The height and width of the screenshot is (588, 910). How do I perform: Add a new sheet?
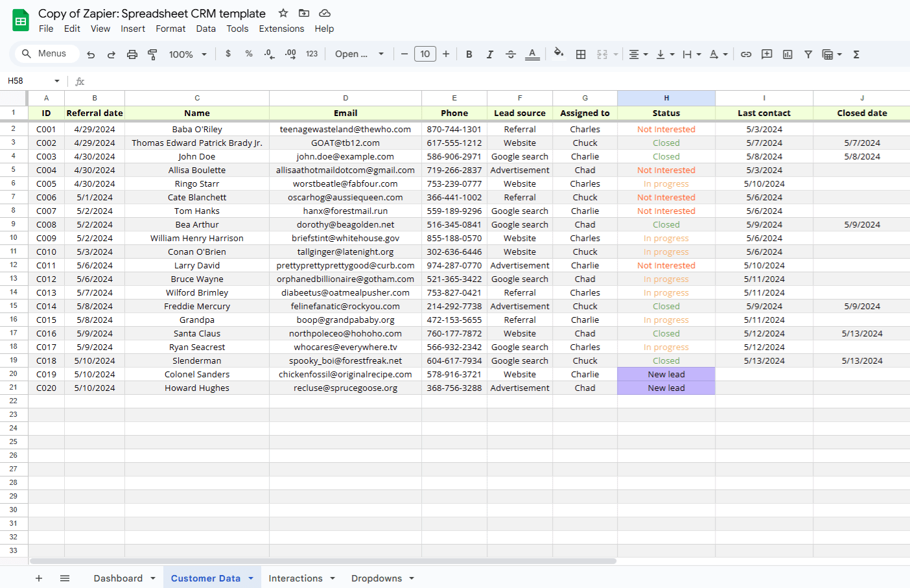(39, 578)
